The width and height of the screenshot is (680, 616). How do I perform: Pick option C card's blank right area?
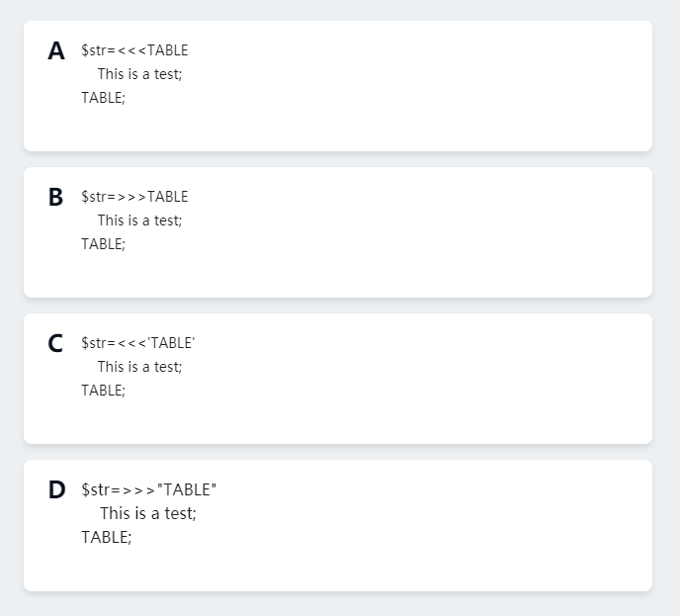coord(445,379)
